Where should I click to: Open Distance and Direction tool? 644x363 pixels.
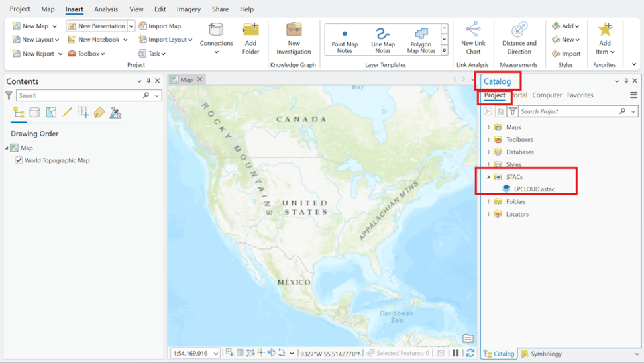click(x=519, y=38)
